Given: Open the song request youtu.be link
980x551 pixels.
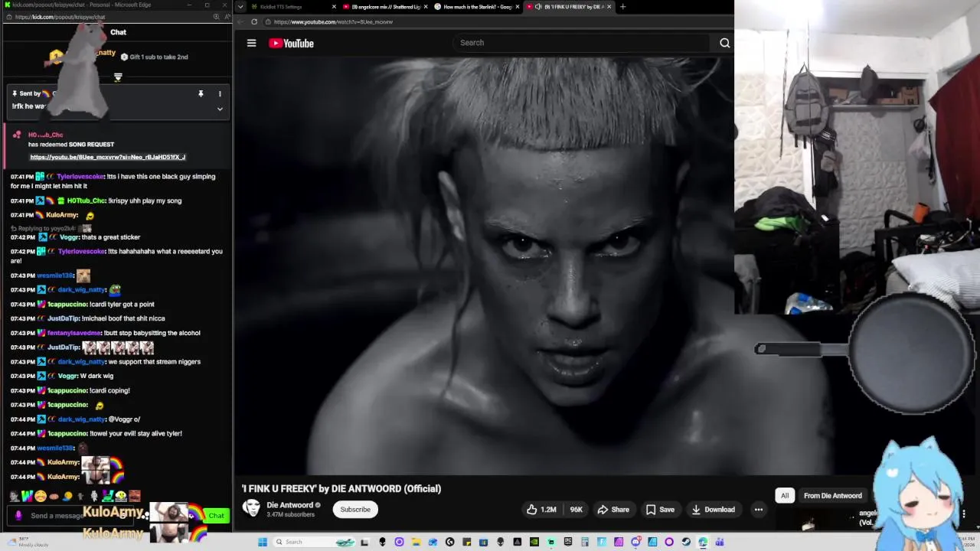Looking at the screenshot, I should coord(107,157).
